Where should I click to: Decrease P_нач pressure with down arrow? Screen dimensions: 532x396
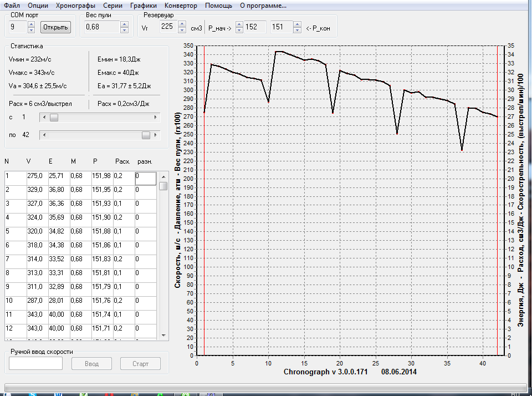point(239,30)
